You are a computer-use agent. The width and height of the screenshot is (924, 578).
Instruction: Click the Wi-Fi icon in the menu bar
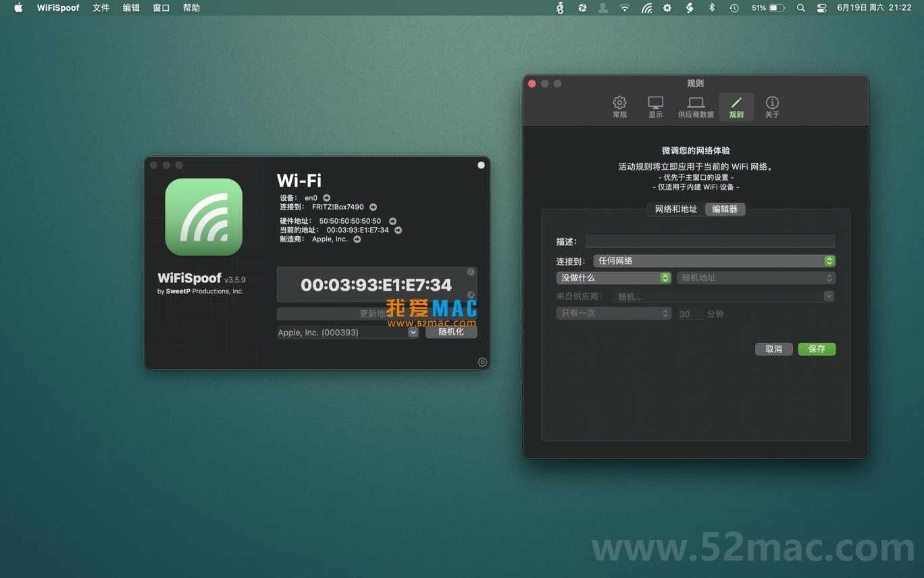click(624, 8)
